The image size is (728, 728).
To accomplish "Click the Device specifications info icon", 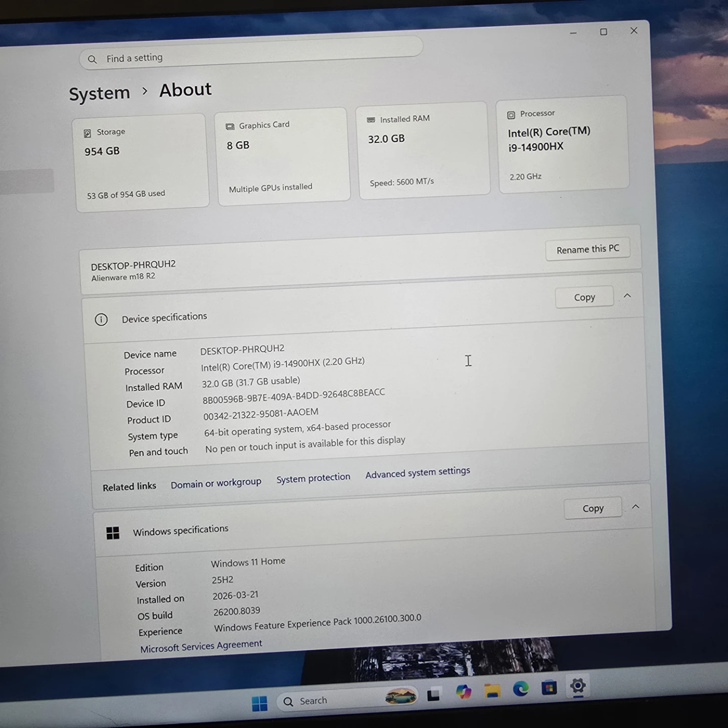I will pos(101,320).
